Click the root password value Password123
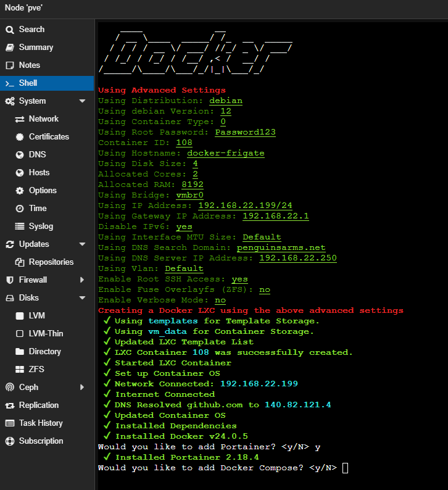Screen dimensions: 448x490 [x=245, y=132]
